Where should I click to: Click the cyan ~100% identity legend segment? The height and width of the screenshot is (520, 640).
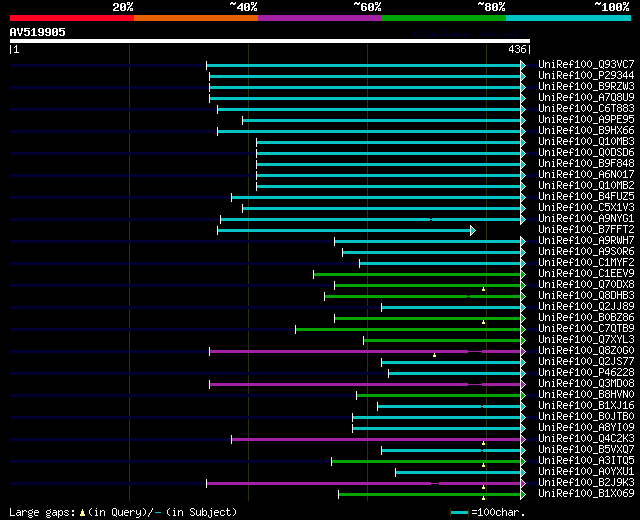click(569, 18)
